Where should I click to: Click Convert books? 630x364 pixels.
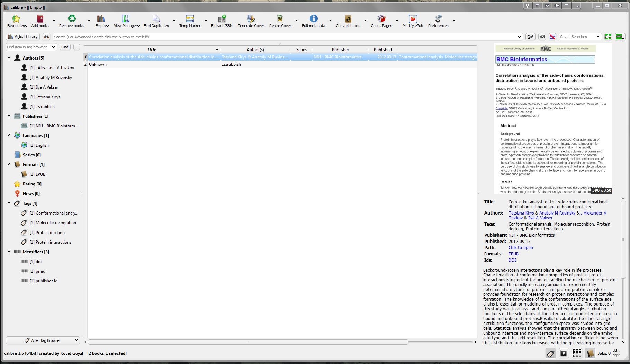pyautogui.click(x=348, y=21)
